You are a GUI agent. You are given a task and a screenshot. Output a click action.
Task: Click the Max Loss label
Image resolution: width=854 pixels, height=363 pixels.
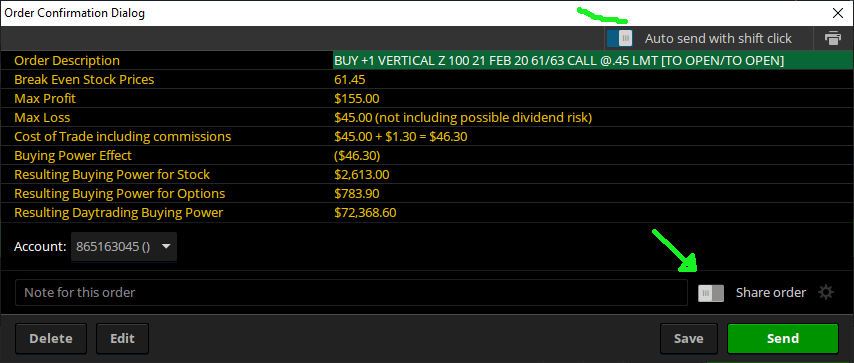42,118
